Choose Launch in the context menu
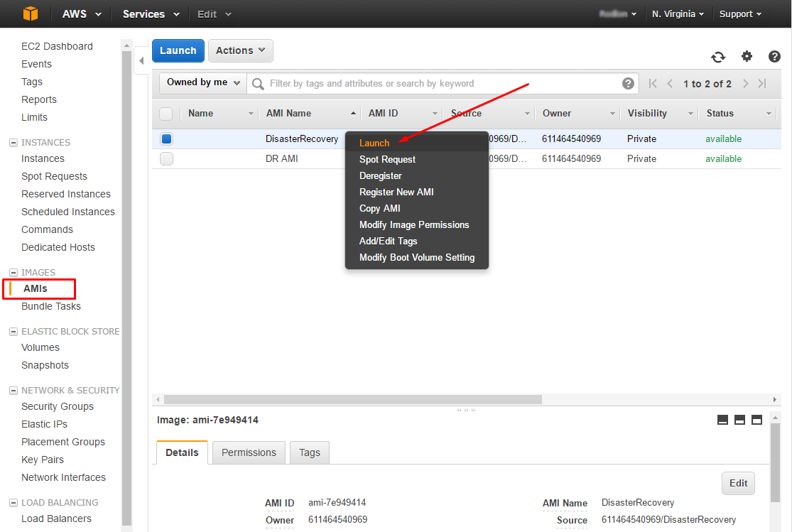 374,143
